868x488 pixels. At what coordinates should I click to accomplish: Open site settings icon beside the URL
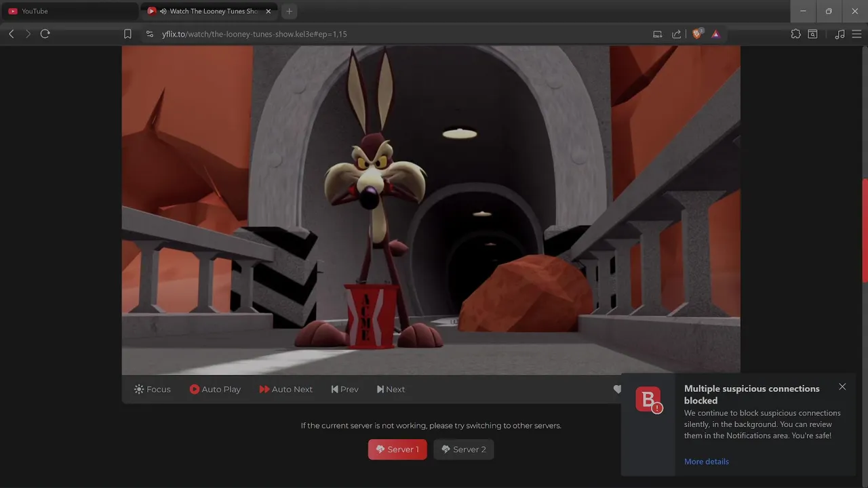[x=150, y=34]
